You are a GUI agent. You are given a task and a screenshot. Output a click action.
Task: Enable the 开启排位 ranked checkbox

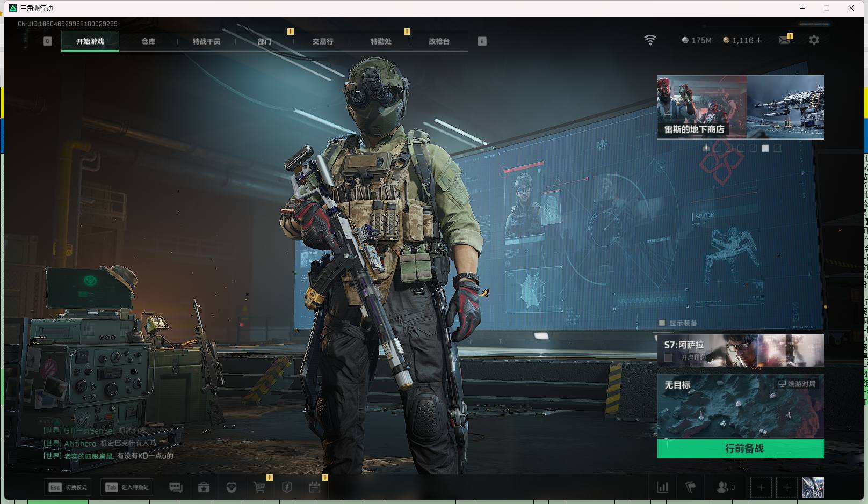[669, 357]
